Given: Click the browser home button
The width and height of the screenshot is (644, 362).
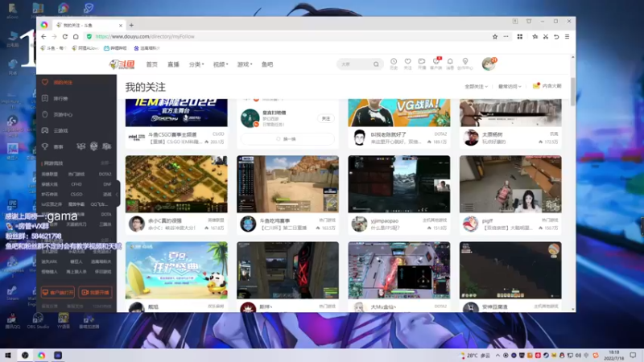Looking at the screenshot, I should pyautogui.click(x=76, y=36).
